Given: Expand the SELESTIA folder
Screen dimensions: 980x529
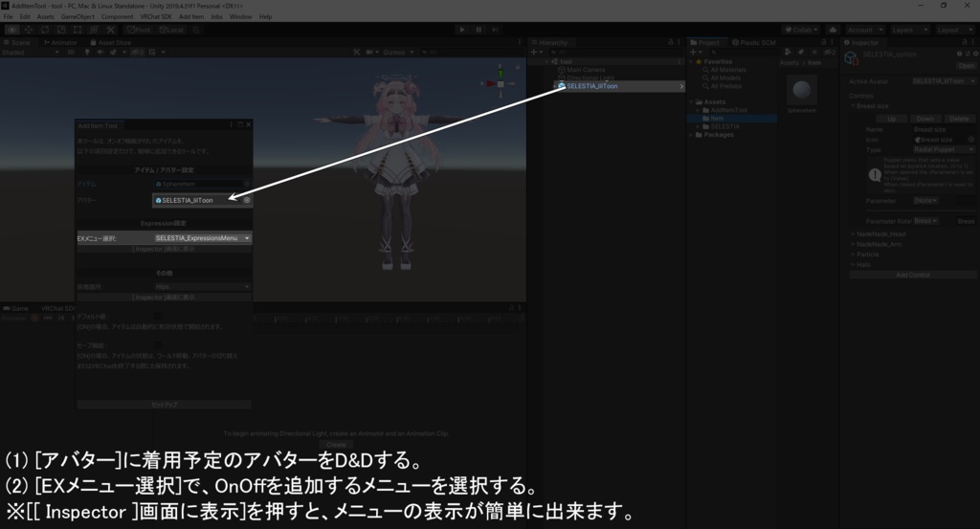Looking at the screenshot, I should click(698, 126).
